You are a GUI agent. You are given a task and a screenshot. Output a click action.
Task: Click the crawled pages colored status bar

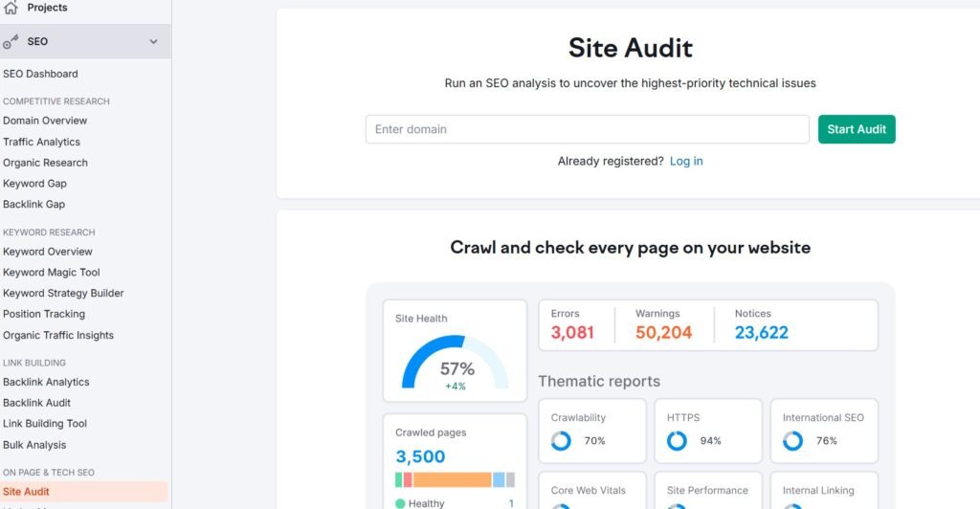point(455,479)
